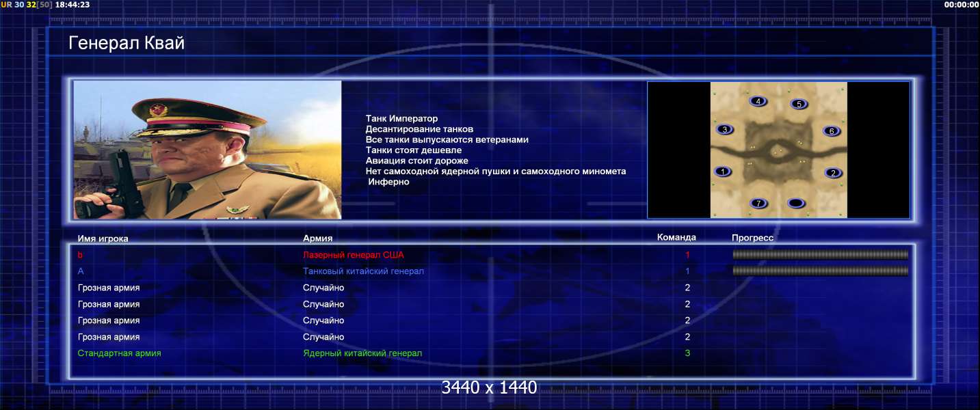Click the 'Генерал Квай' title header
Screen dimensions: 980x410
[127, 44]
